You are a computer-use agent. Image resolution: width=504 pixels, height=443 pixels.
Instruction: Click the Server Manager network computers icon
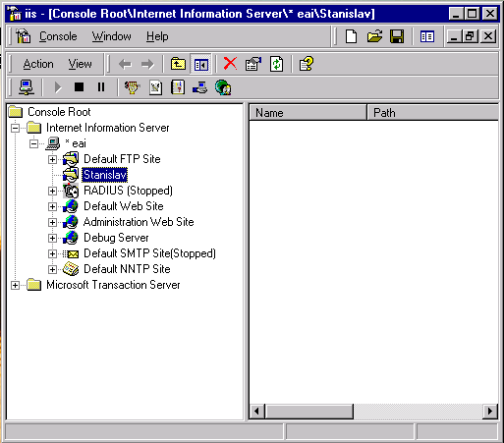(x=199, y=87)
